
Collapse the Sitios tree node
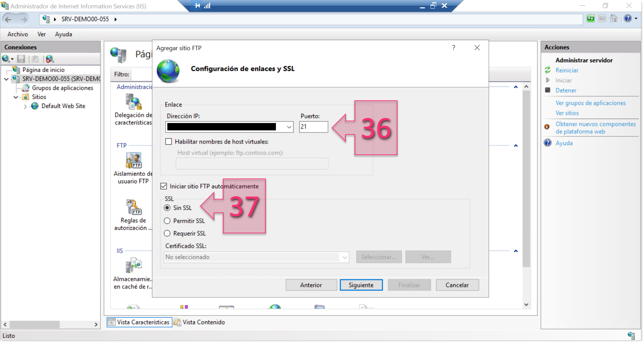click(x=16, y=97)
